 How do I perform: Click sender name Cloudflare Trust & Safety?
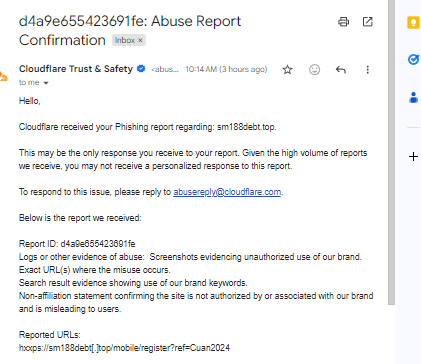76,69
